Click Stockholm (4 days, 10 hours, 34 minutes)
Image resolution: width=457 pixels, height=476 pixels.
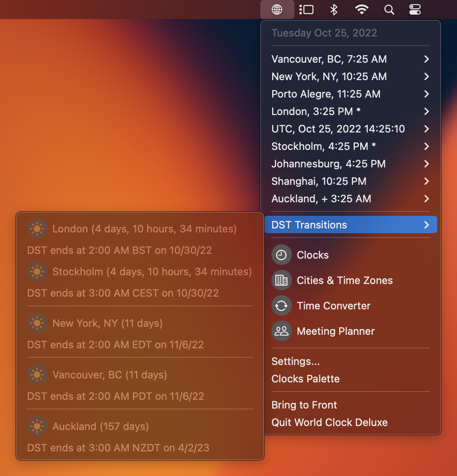152,272
